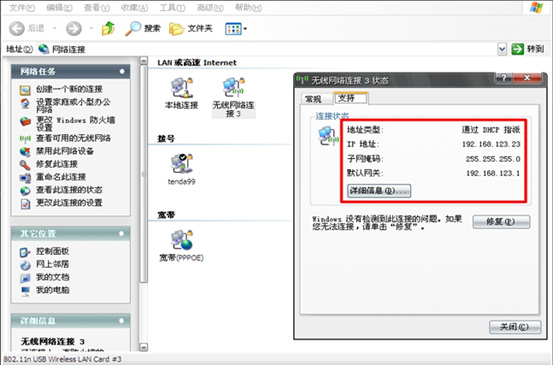The height and width of the screenshot is (365, 553).
Task: Click the Windows logo in menu bar
Action: click(536, 7)
